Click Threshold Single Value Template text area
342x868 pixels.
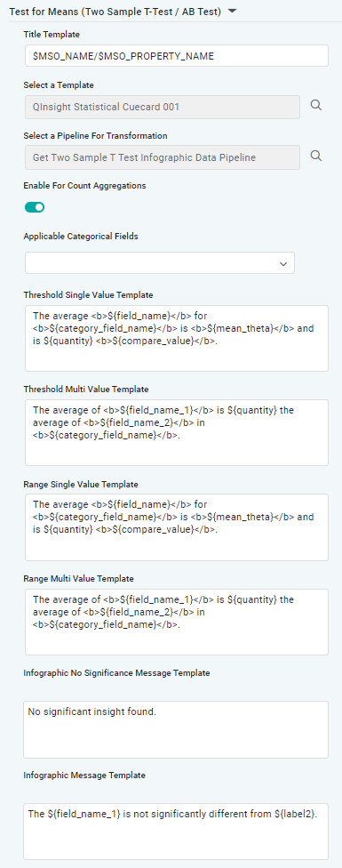(x=177, y=338)
